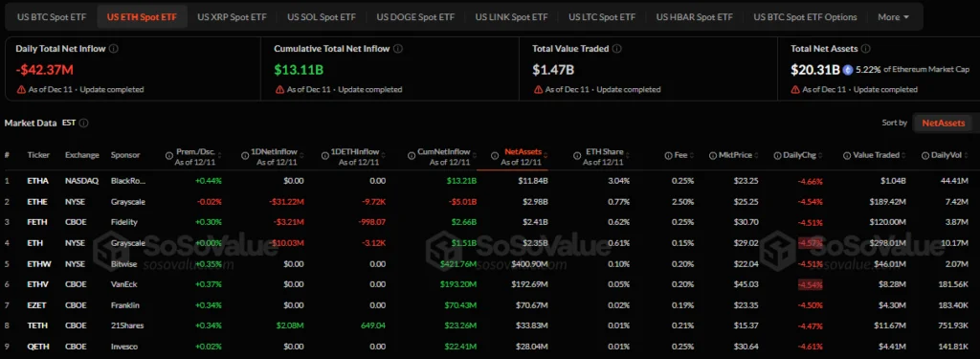The height and width of the screenshot is (359, 980).
Task: Click warning icon under Daily Total Net Inflow
Action: point(21,89)
